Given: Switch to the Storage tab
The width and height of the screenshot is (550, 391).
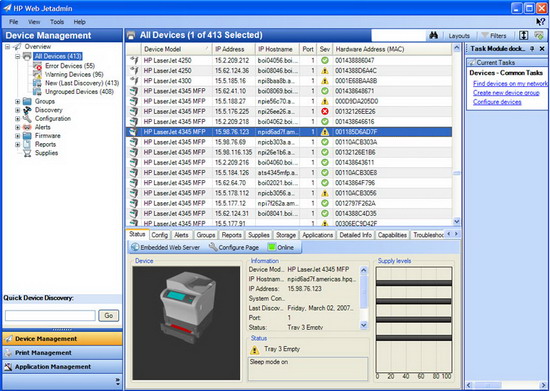Looking at the screenshot, I should pos(286,235).
